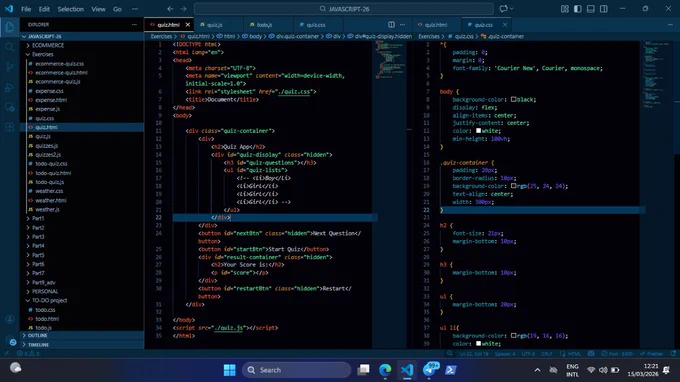Open the Accounts menu icon

pyautogui.click(x=10, y=319)
